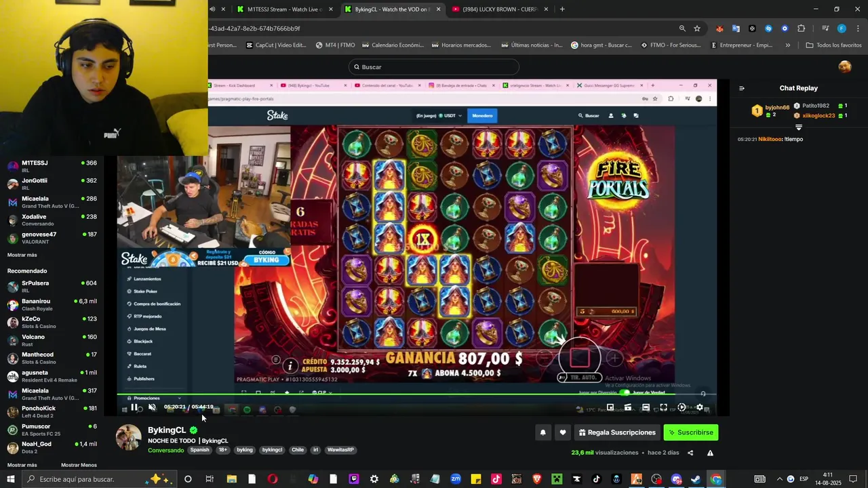Open the MT4 | FTMO bookmark
The image size is (868, 488).
(335, 45)
